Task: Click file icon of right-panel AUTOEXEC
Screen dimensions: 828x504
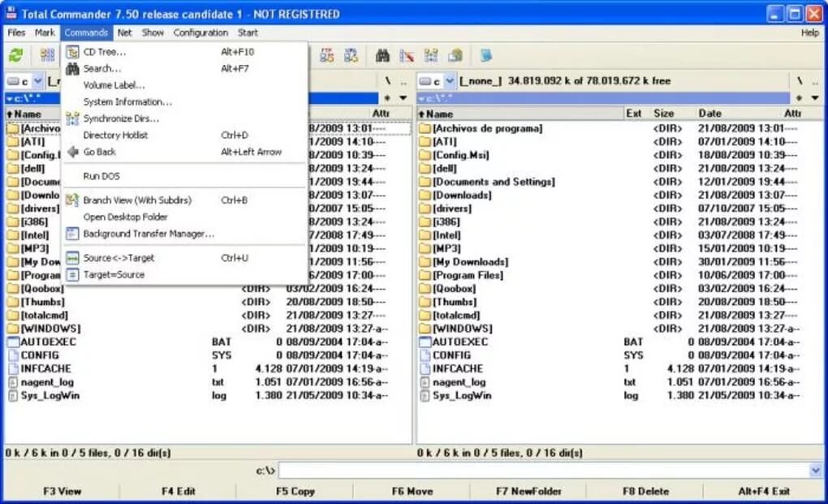Action: pyautogui.click(x=425, y=342)
